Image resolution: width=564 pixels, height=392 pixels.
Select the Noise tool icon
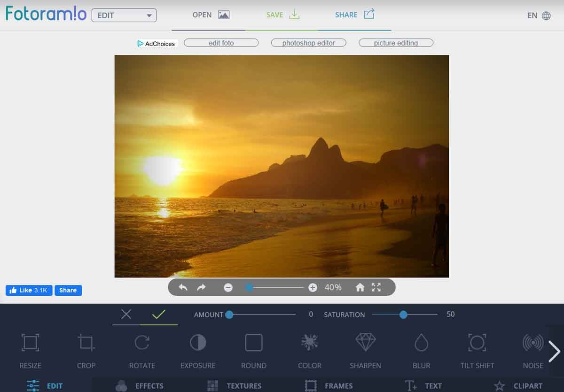(x=533, y=343)
